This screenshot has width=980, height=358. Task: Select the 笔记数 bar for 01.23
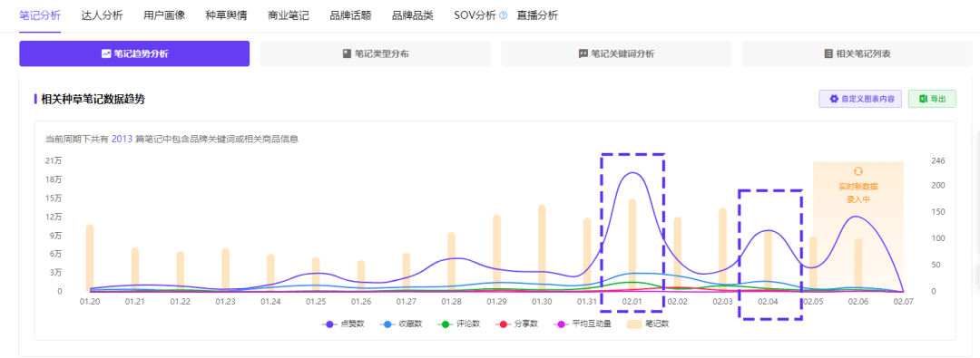[x=226, y=270]
